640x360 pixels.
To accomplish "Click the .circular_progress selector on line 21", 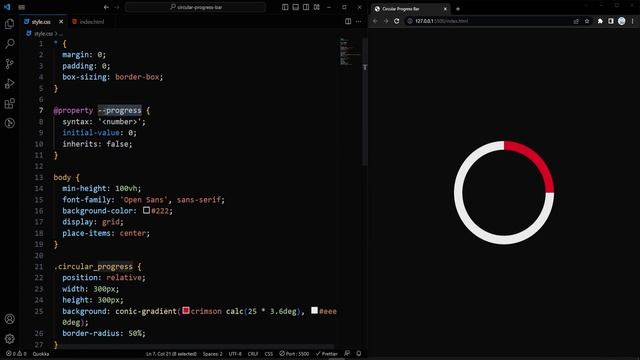I will point(93,267).
